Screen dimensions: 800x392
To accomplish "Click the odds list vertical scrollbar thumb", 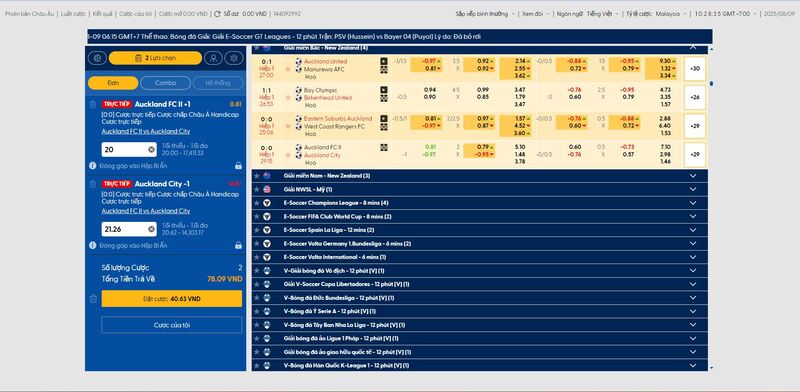I will [x=711, y=83].
